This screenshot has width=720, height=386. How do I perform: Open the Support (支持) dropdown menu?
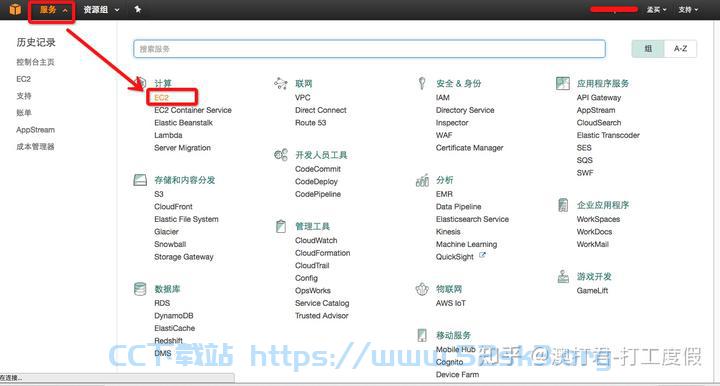point(688,9)
